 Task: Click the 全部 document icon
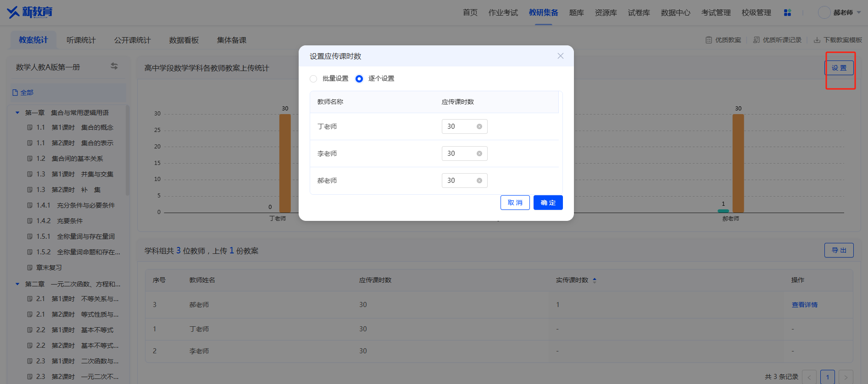[x=15, y=93]
